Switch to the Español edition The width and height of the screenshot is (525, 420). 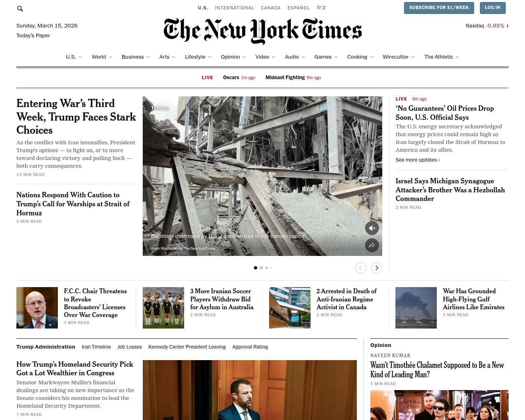click(299, 8)
